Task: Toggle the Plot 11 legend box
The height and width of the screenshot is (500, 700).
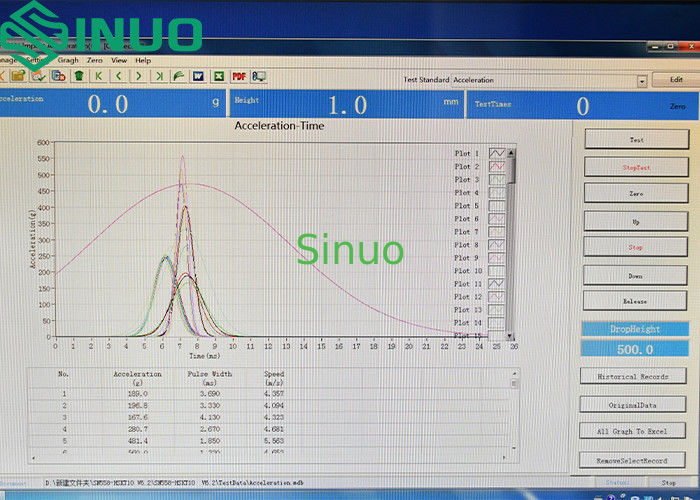Action: [x=496, y=284]
